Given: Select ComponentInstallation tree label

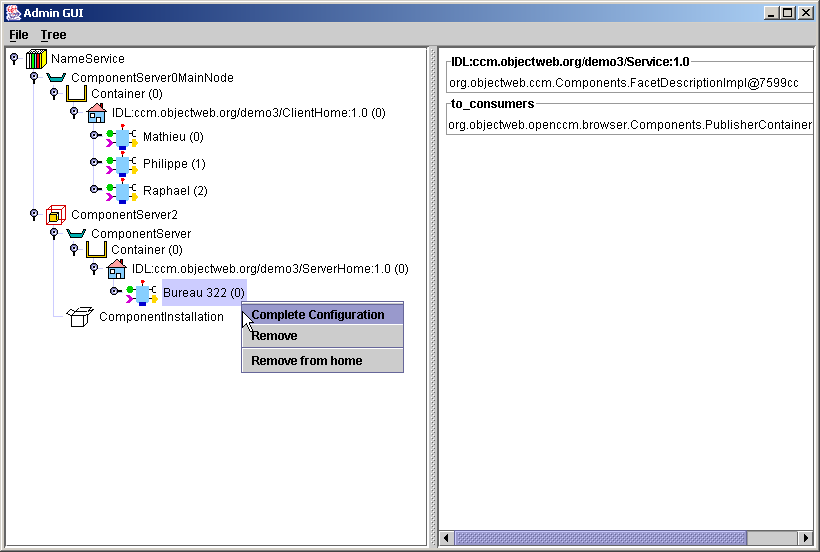Looking at the screenshot, I should pos(162,317).
